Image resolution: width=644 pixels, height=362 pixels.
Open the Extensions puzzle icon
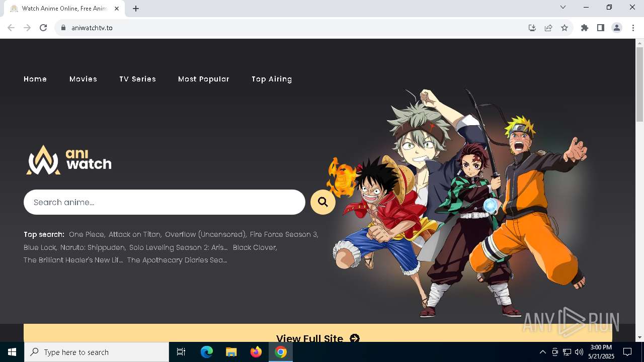click(585, 28)
